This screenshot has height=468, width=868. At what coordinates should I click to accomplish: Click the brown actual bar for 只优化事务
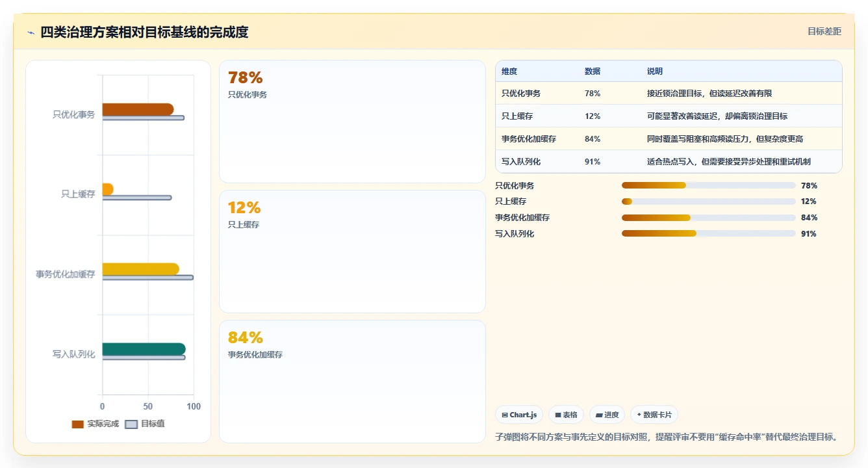pyautogui.click(x=138, y=109)
